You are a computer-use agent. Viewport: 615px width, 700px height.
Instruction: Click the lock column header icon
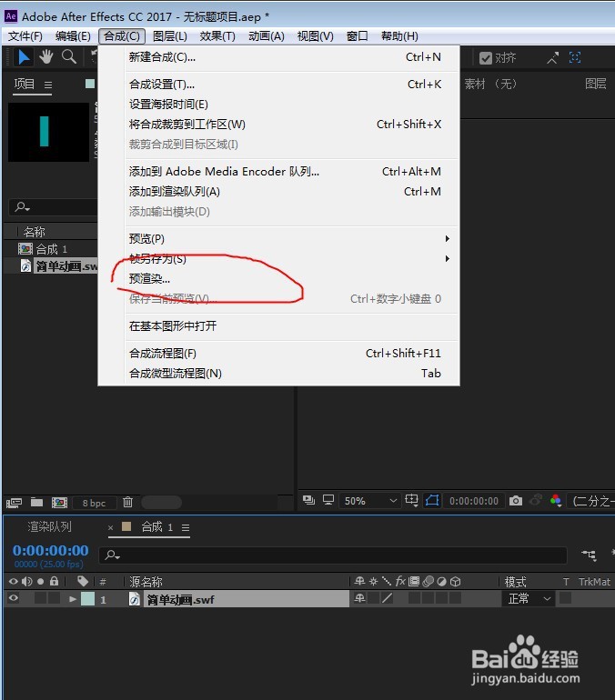54,581
